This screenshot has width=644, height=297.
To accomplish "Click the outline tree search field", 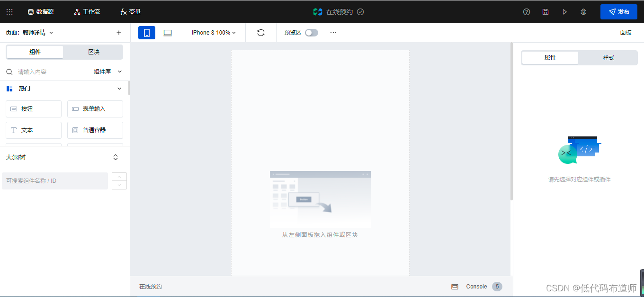I will pos(55,181).
